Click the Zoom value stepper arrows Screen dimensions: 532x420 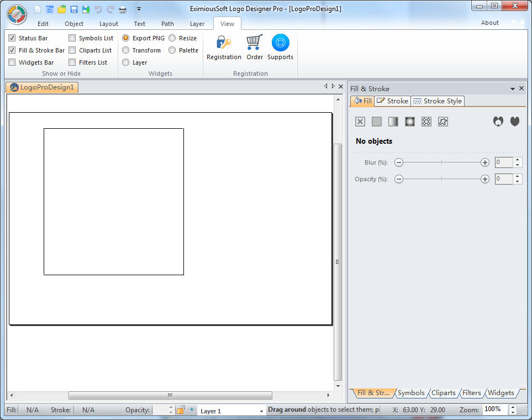point(513,410)
